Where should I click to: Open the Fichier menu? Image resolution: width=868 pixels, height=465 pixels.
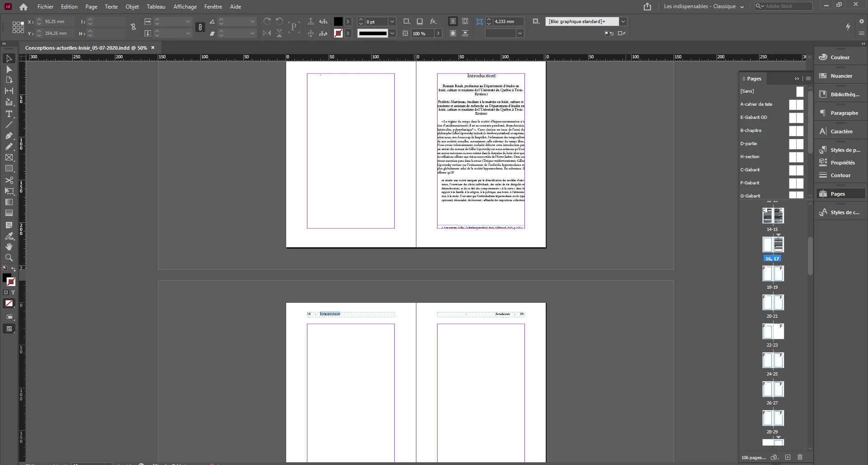coord(46,7)
